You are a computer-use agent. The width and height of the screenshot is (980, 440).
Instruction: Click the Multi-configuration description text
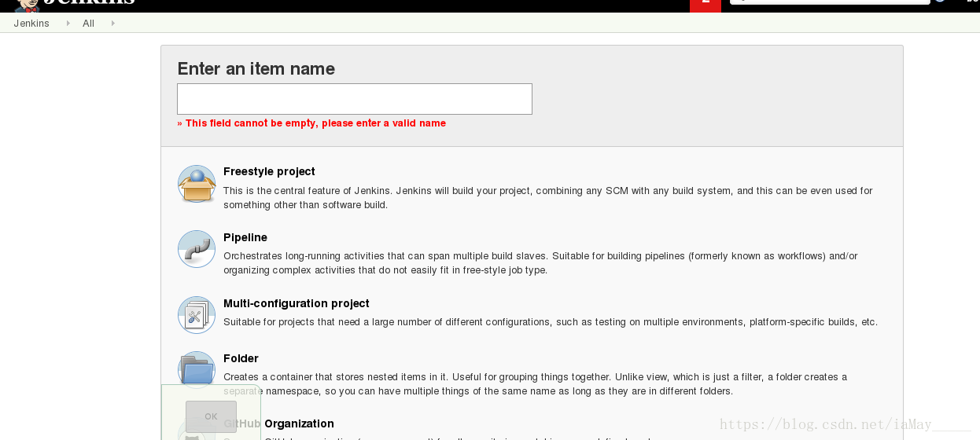point(551,322)
